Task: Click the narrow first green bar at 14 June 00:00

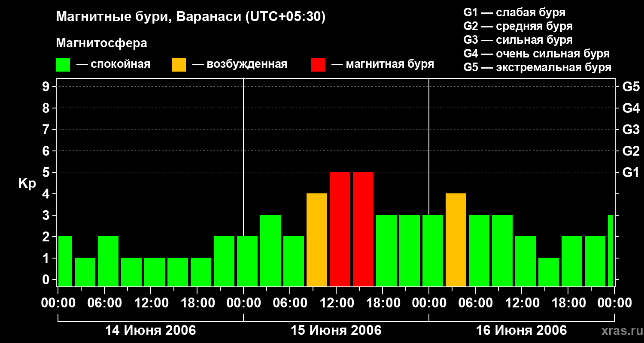Action: tap(65, 262)
